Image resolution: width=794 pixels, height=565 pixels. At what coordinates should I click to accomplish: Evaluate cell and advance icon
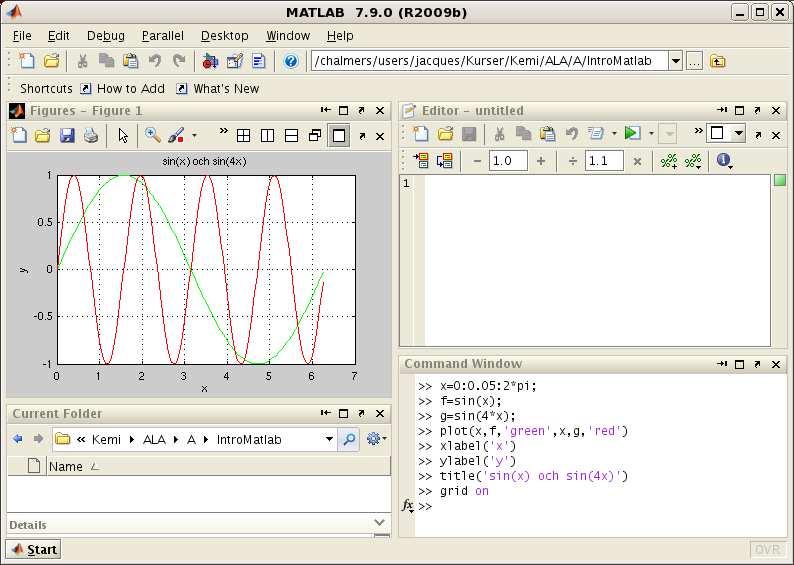(x=445, y=161)
